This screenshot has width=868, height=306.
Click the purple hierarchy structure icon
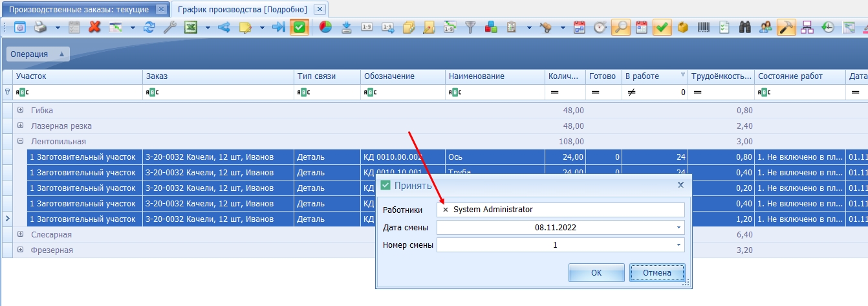pyautogui.click(x=807, y=28)
